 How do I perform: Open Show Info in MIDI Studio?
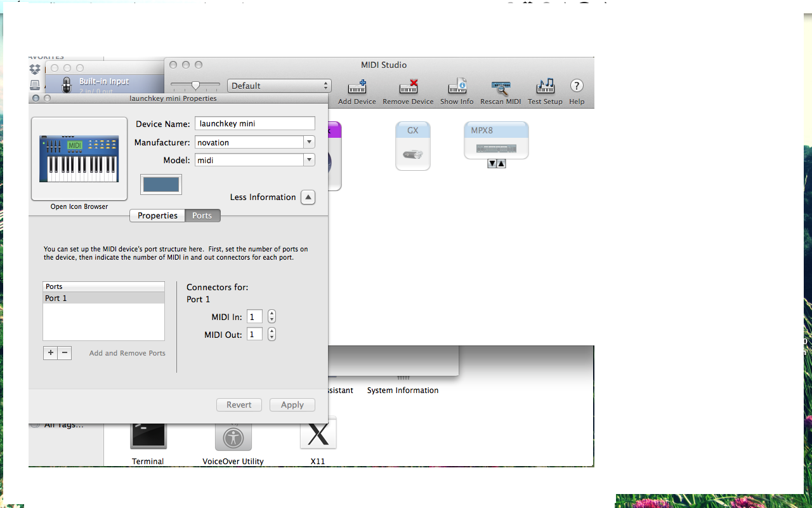(x=457, y=86)
